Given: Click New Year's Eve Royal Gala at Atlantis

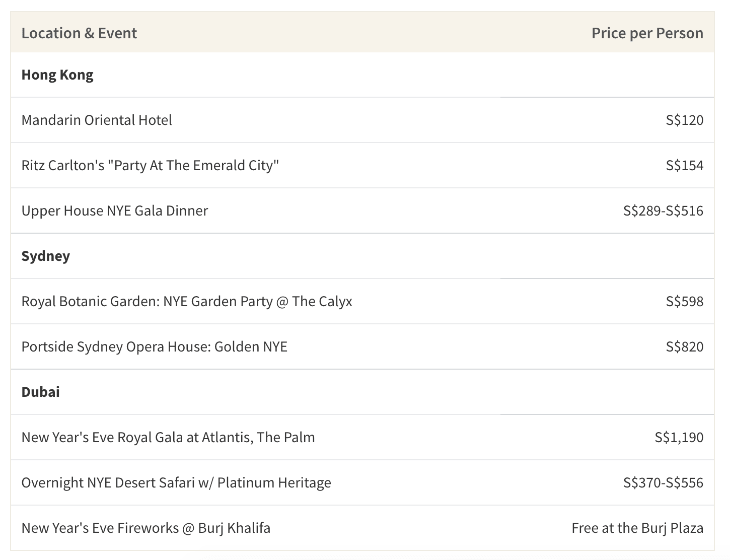Looking at the screenshot, I should 168,438.
